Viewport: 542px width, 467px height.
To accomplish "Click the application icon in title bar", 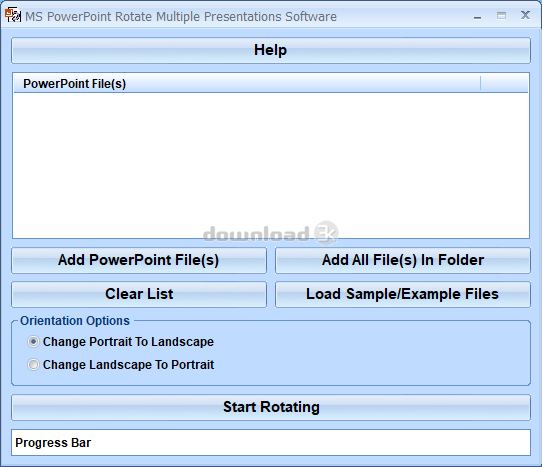I will (12, 16).
